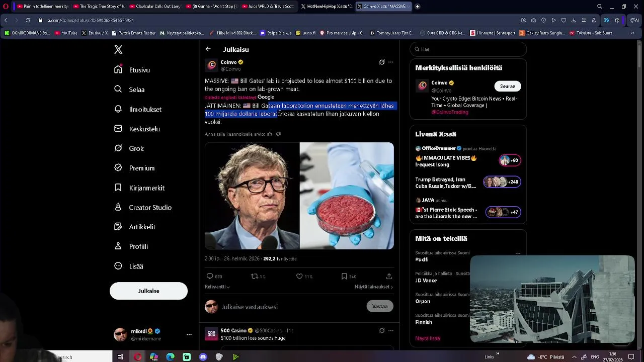Screen dimensions: 644x362
Task: Open Twitch Emote Resizer bookmark
Action: point(133,33)
